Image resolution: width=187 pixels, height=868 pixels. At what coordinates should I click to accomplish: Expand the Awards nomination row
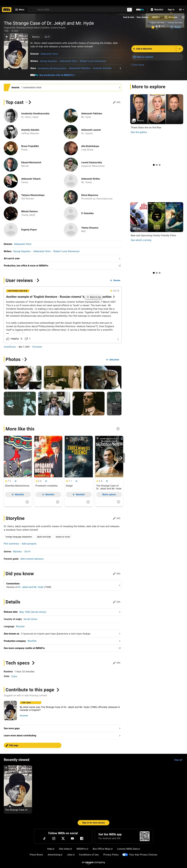[63, 87]
